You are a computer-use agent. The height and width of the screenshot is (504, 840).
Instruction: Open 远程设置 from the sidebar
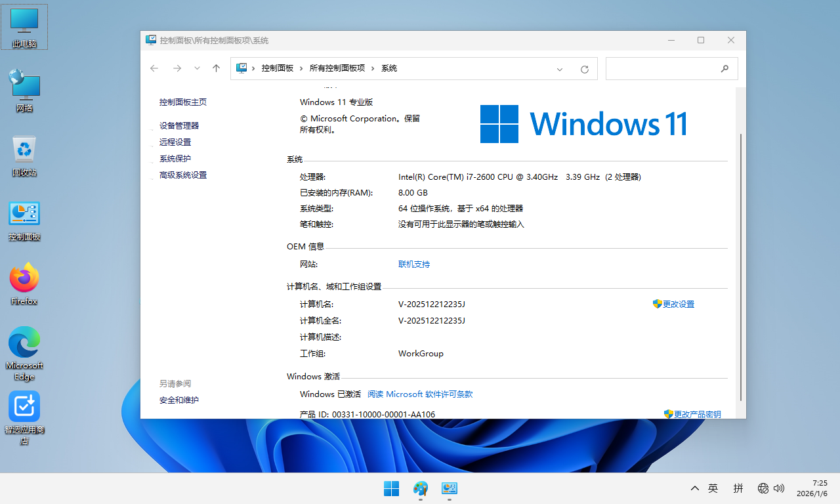pos(175,142)
